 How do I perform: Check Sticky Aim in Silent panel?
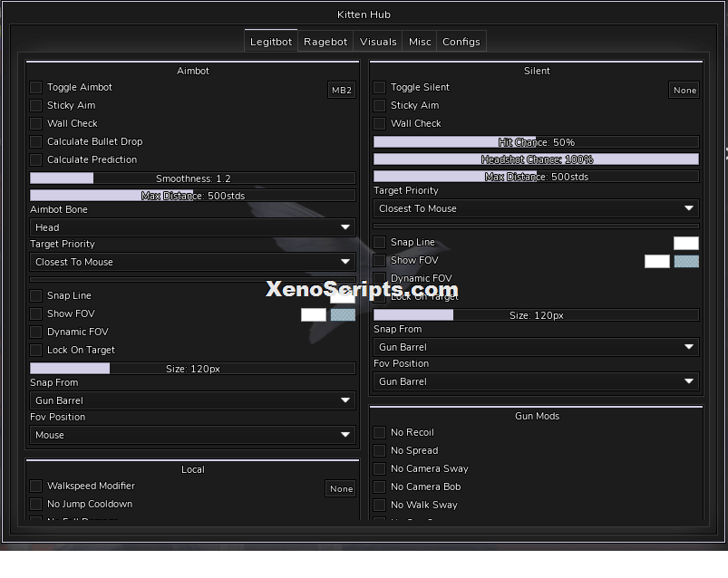(x=379, y=105)
